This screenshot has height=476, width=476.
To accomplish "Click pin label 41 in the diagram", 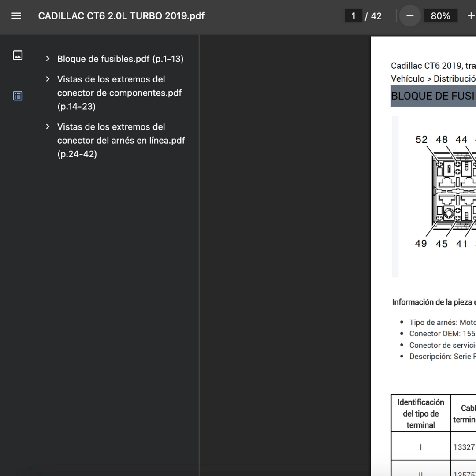I will point(462,244).
